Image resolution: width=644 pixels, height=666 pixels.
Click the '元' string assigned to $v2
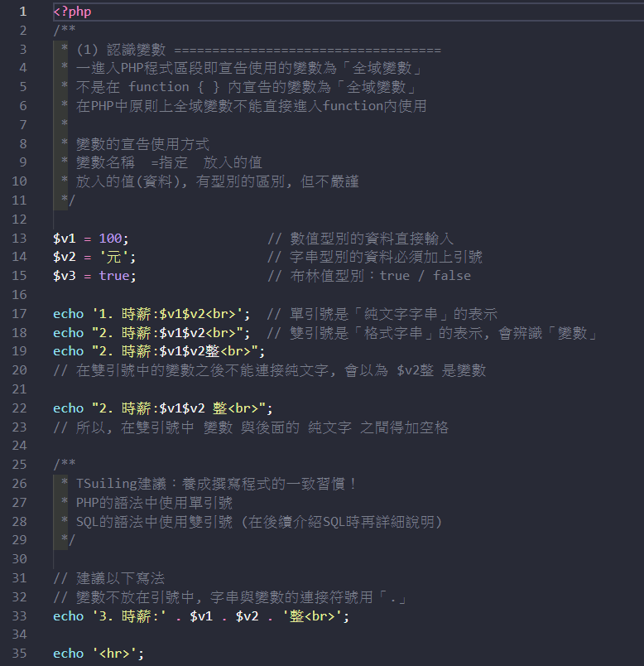[114, 257]
